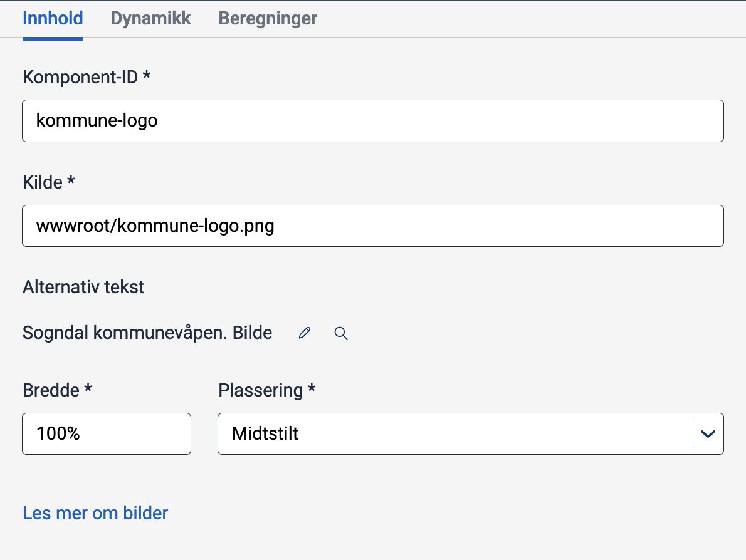
Task: Click the Plassering field label
Action: click(x=260, y=390)
